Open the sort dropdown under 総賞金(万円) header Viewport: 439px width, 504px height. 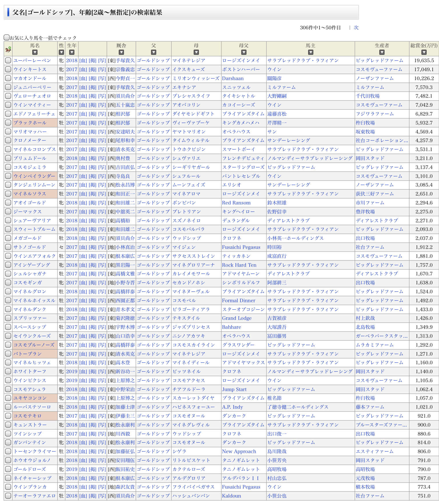pos(424,52)
